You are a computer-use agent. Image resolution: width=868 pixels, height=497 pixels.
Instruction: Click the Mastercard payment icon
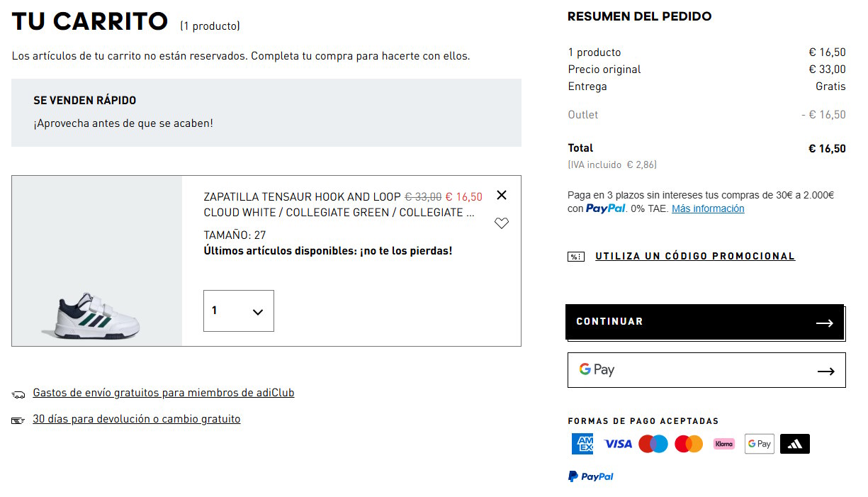coord(689,444)
